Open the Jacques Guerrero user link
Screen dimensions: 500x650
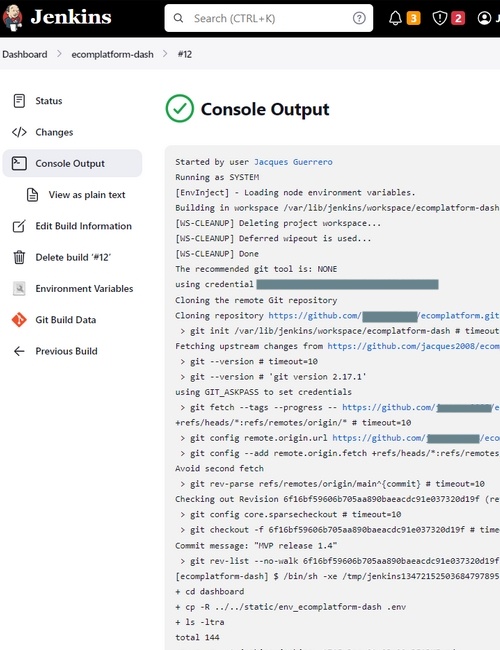coord(293,162)
